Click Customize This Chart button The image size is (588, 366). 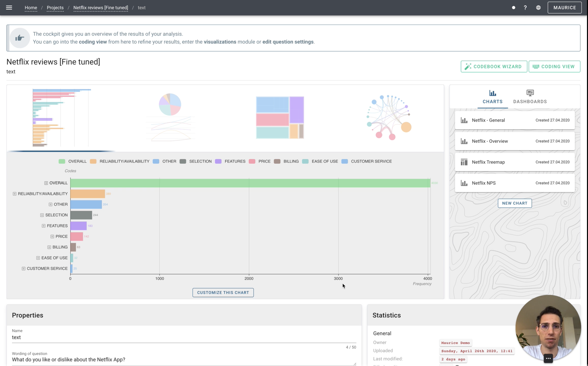pyautogui.click(x=223, y=292)
